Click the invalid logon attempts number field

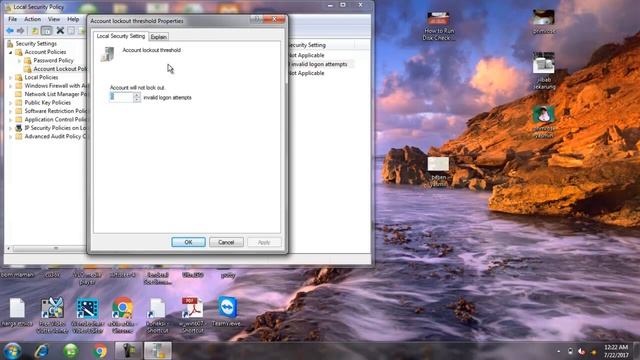coord(121,97)
